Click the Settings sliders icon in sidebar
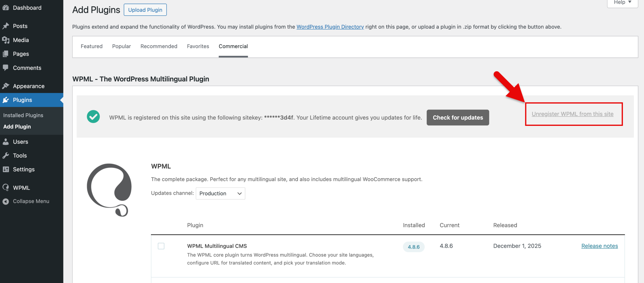Screen dimensions: 644x283 [x=6, y=169]
